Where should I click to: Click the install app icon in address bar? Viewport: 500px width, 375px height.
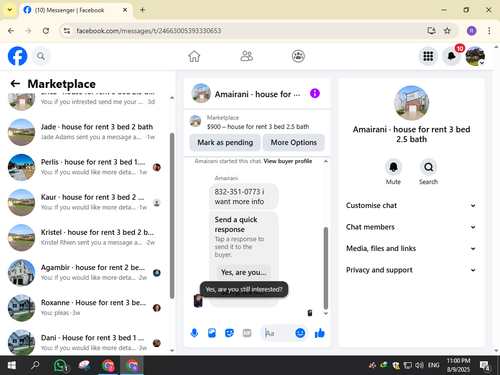pos(431,31)
